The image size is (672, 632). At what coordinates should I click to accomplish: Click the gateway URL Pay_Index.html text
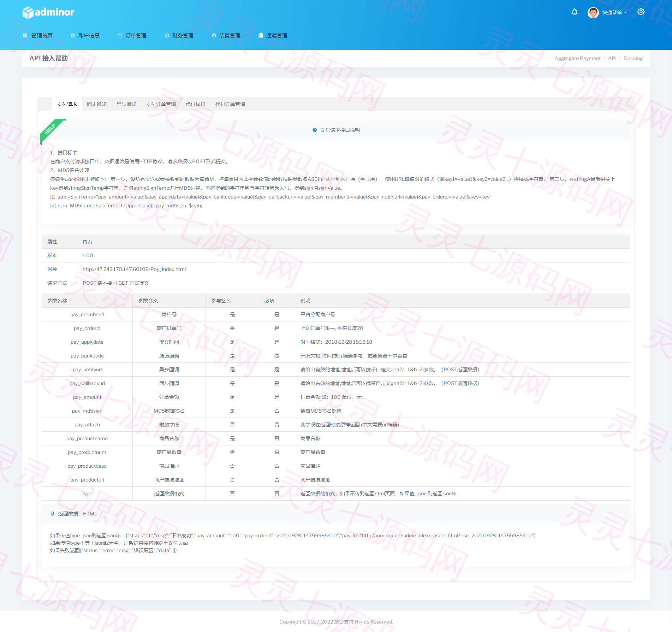point(134,269)
